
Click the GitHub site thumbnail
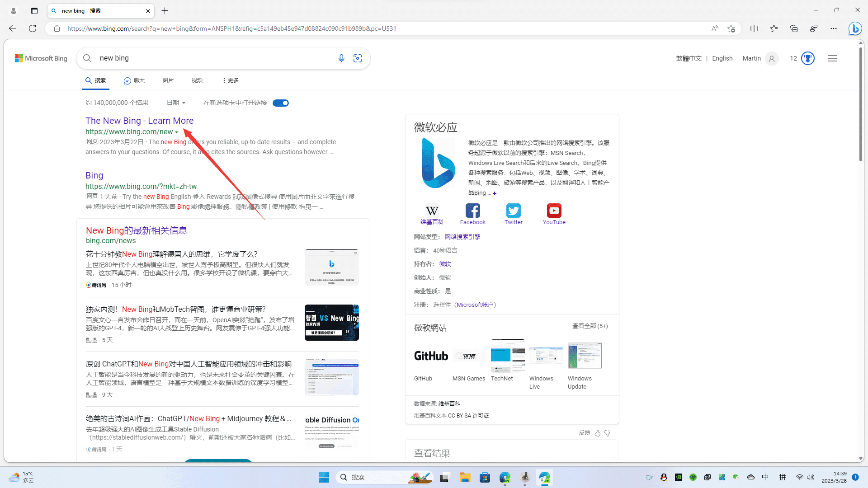click(431, 356)
